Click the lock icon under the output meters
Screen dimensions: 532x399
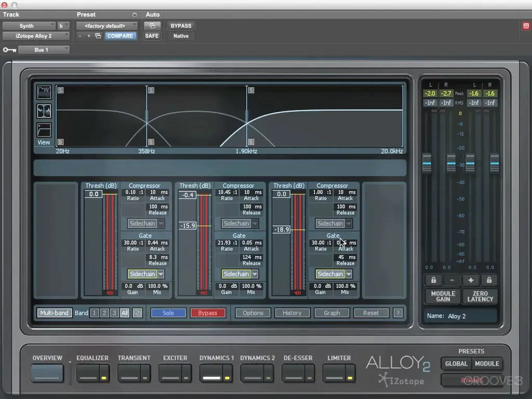(489, 280)
